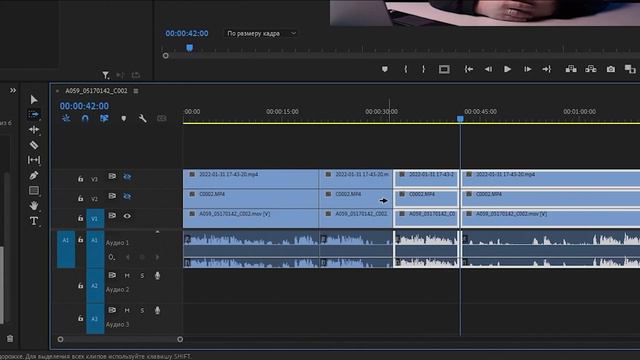Play the sequence in Program monitor
The image size is (640, 360).
point(507,69)
